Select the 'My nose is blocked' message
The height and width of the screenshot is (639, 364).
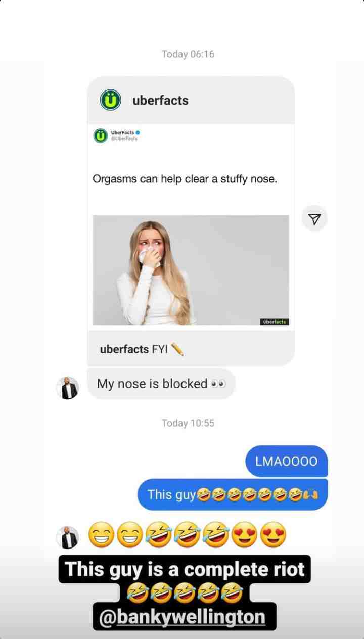(161, 384)
